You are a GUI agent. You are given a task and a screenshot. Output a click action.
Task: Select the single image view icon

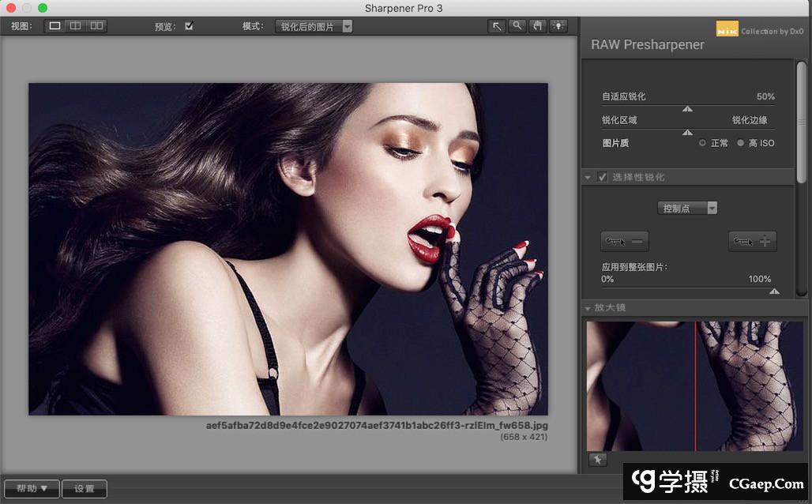tap(55, 26)
